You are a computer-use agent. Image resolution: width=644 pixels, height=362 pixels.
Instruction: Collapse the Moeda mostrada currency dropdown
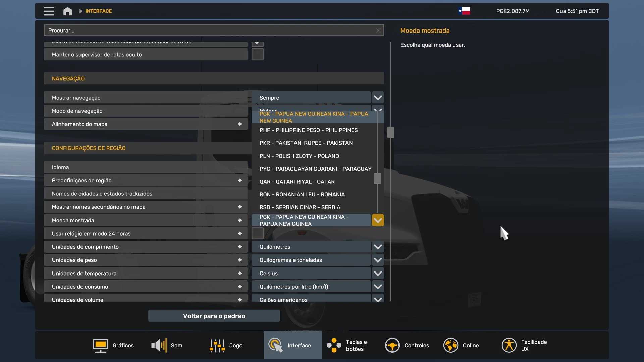378,220
